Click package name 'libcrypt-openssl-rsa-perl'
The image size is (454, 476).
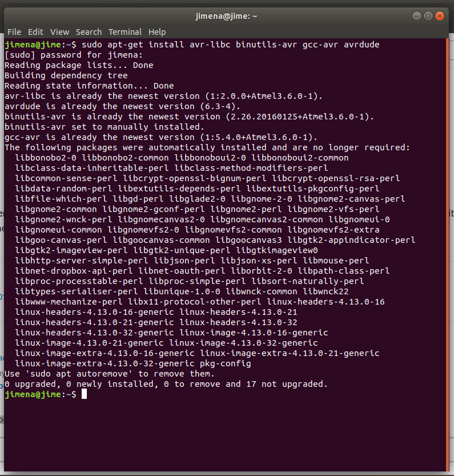coord(336,178)
